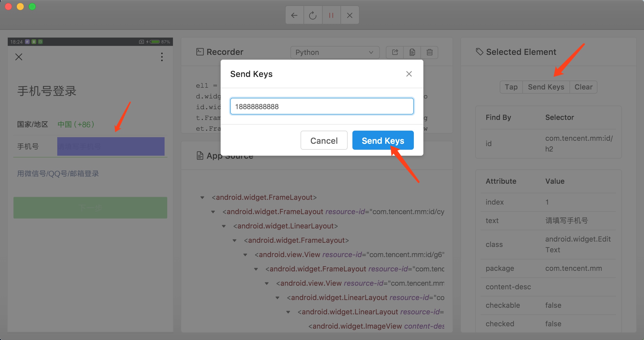Pause the recording
The image size is (644, 340).
[x=331, y=15]
